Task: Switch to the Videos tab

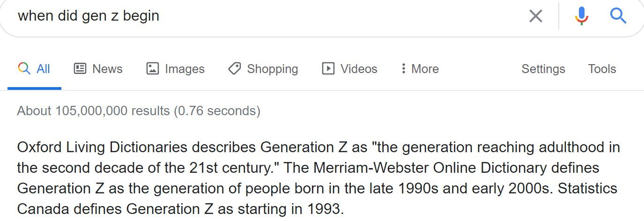Action: [x=349, y=69]
